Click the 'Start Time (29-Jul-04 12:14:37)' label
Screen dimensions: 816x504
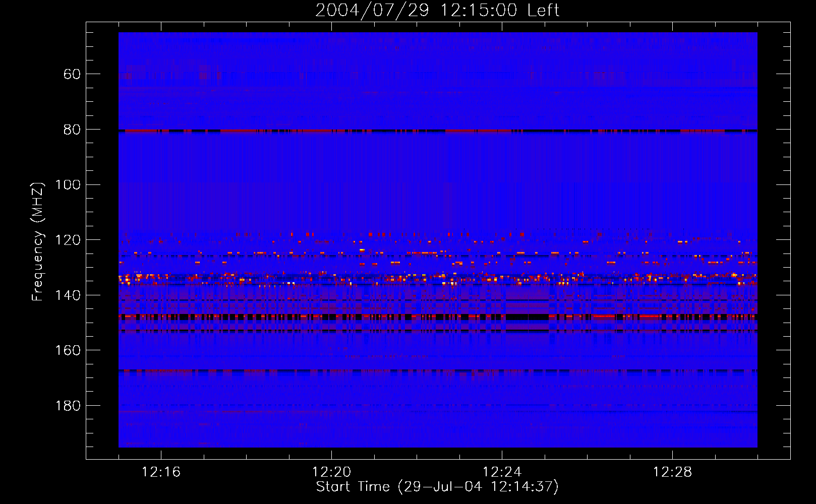coord(437,487)
